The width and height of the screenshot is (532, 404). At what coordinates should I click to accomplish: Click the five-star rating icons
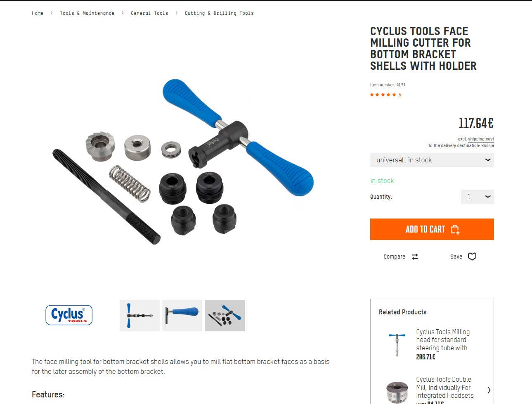pyautogui.click(x=383, y=95)
